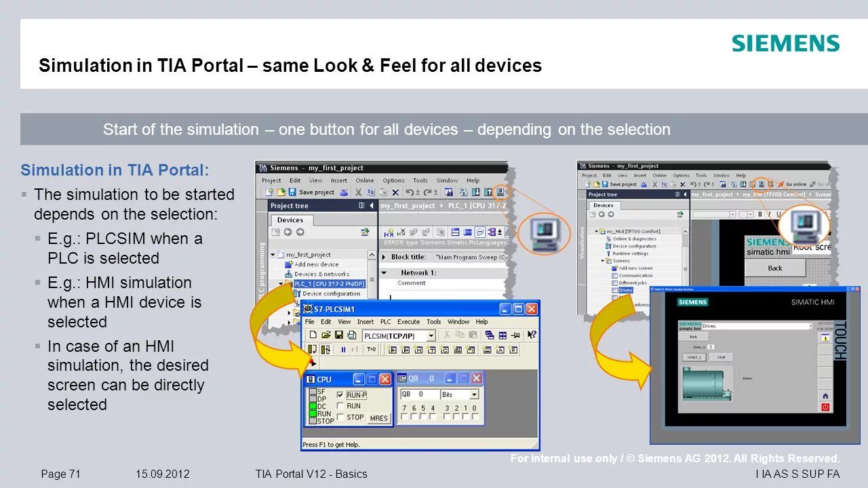Click Insert Timer (T) icon in PLCSIM toolbar
868x488 pixels.
[431, 350]
